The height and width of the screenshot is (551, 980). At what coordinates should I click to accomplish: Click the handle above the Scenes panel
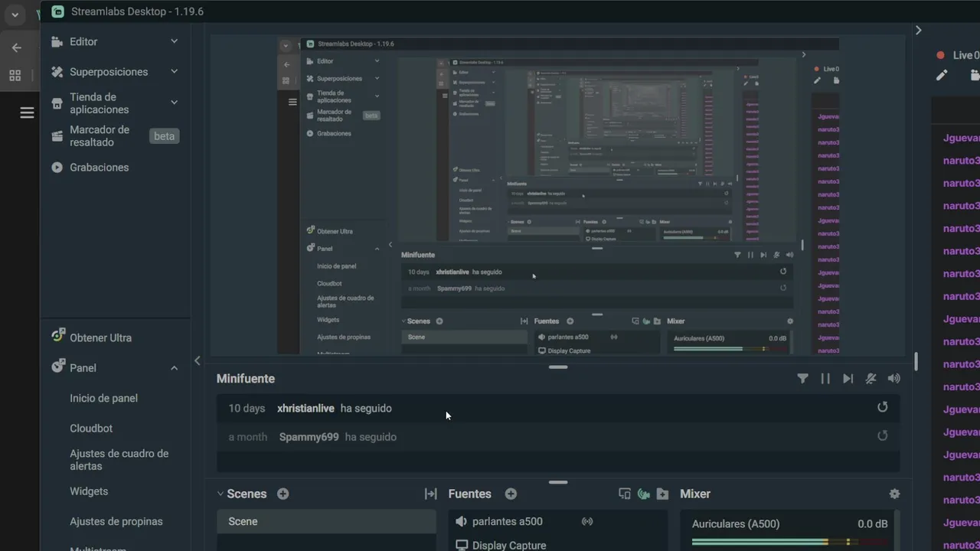558,482
